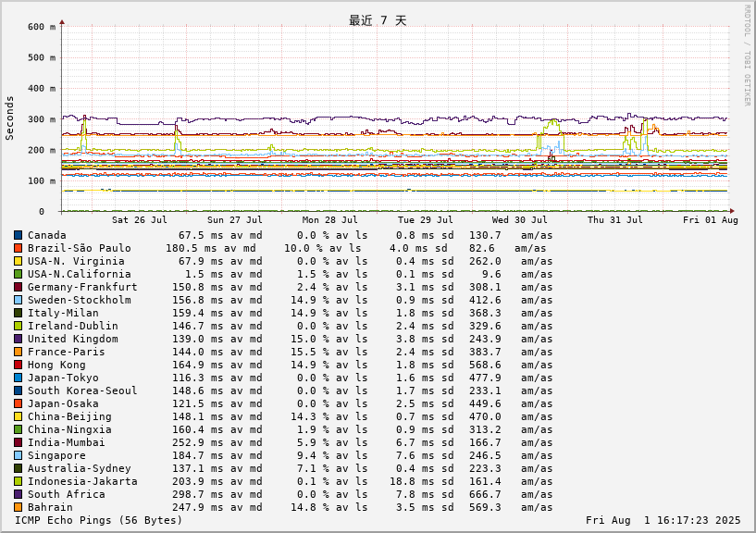Select the "China-Ningxia" legend label
This screenshot has height=533, width=756.
[69, 429]
